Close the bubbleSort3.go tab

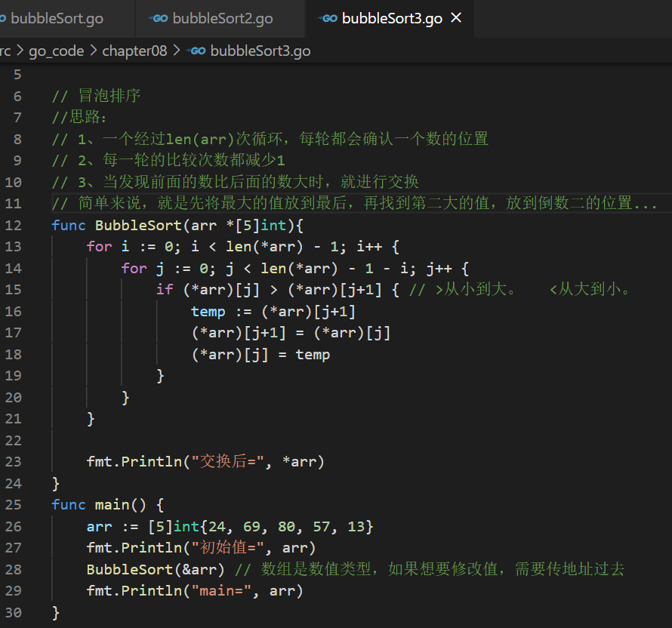(x=456, y=18)
